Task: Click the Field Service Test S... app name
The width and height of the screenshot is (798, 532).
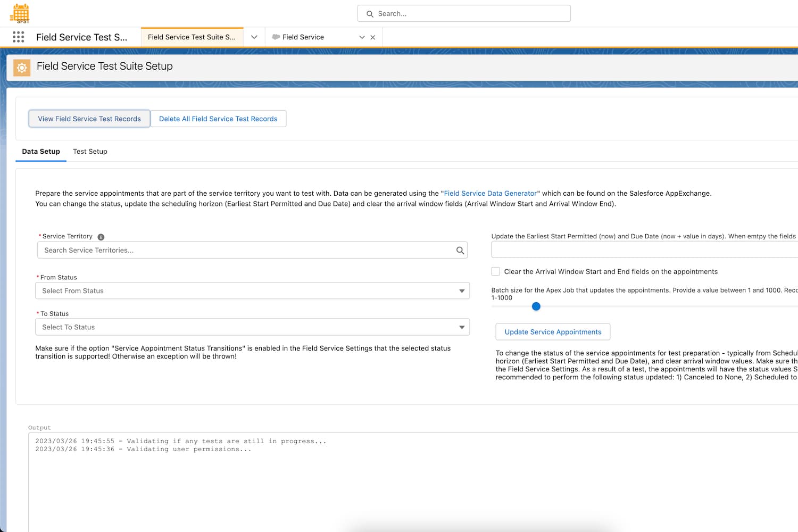Action: click(x=82, y=37)
